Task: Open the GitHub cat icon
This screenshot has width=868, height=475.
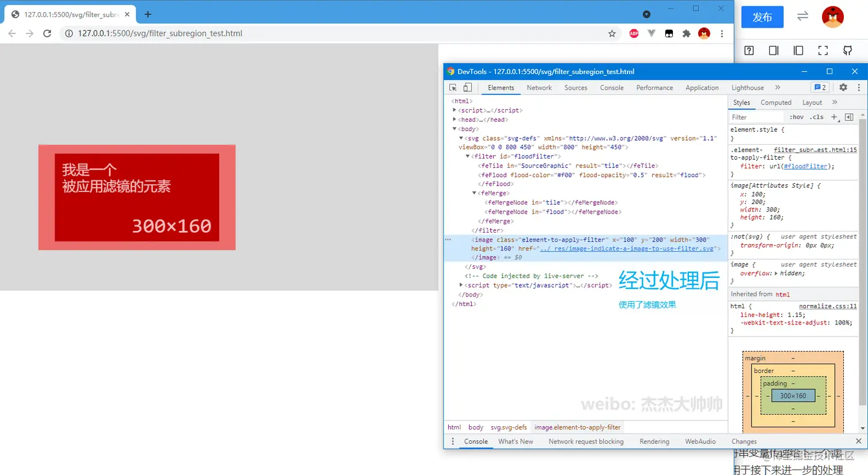Action: (x=847, y=51)
